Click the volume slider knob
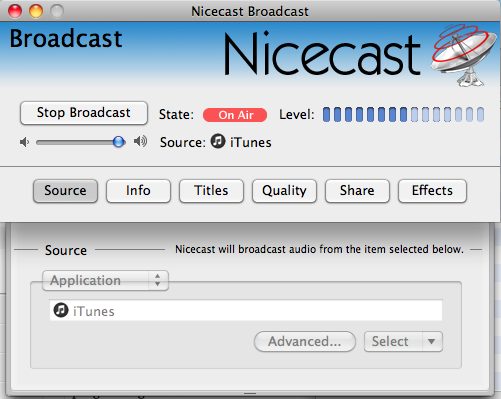501x399 pixels. (118, 142)
